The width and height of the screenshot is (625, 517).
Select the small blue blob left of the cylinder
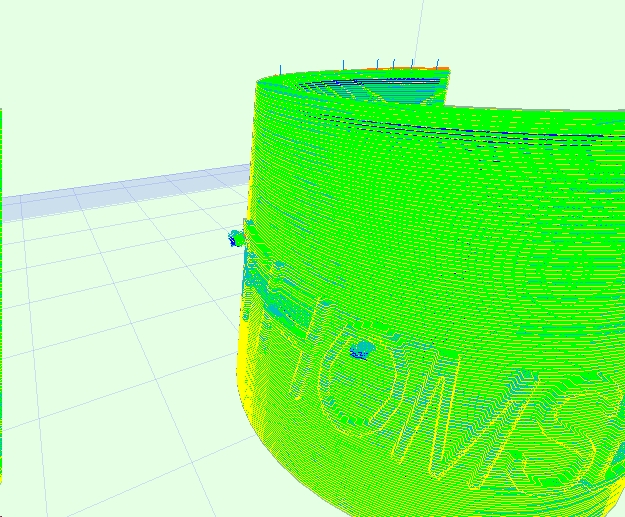236,238
